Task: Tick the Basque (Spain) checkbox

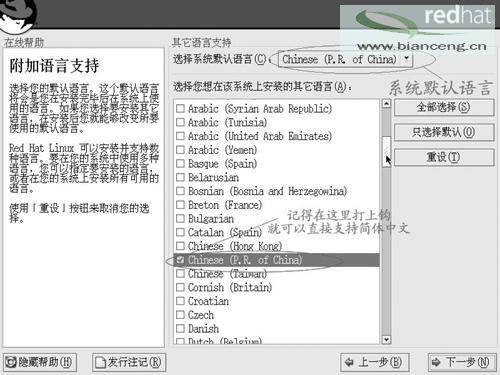Action: coord(180,164)
